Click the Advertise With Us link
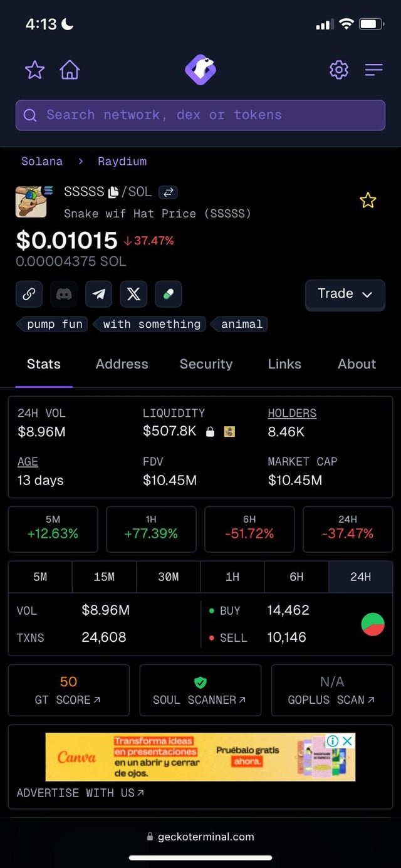Screen dimensions: 401x868 pyautogui.click(x=80, y=793)
